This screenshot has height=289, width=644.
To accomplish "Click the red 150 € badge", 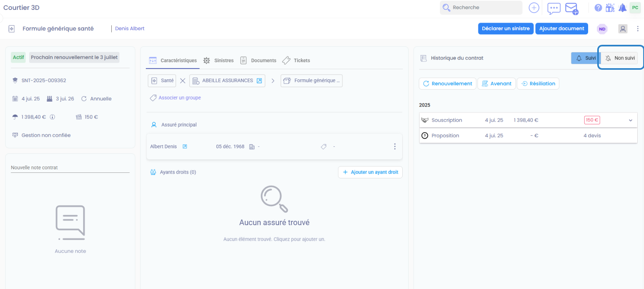I will pyautogui.click(x=592, y=120).
